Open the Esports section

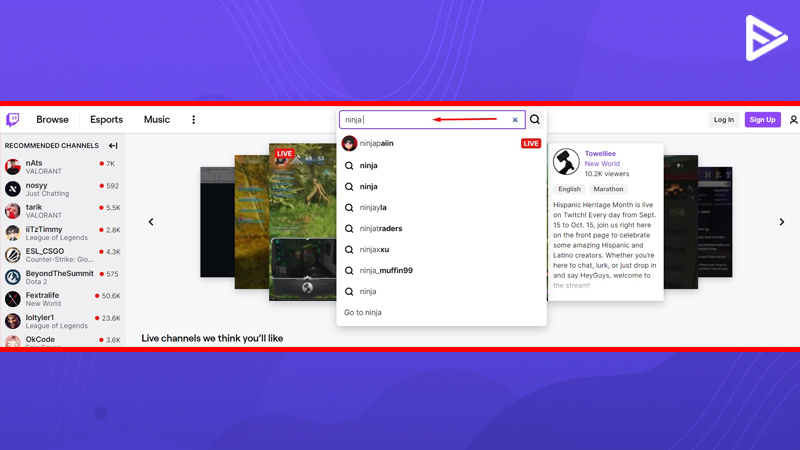(106, 119)
